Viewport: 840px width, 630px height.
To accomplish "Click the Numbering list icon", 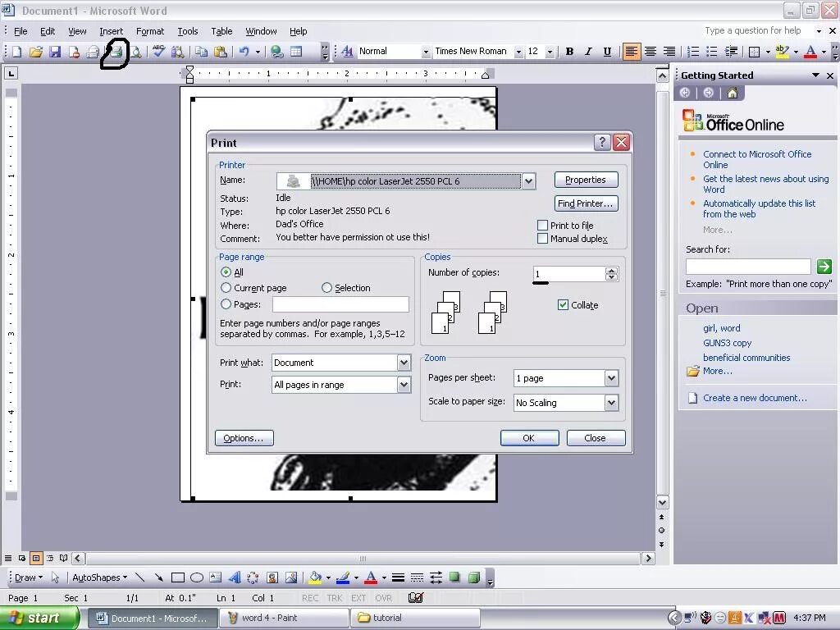I will point(693,52).
